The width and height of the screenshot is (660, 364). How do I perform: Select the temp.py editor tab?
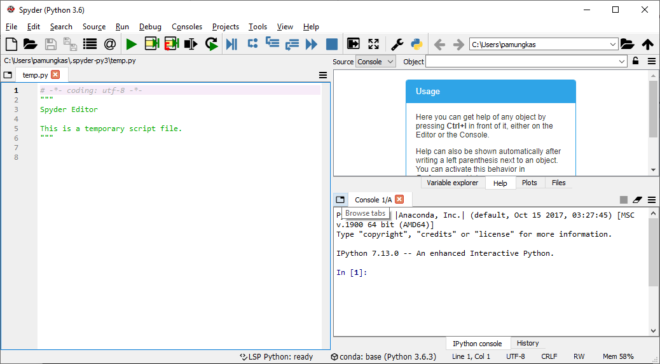click(35, 75)
